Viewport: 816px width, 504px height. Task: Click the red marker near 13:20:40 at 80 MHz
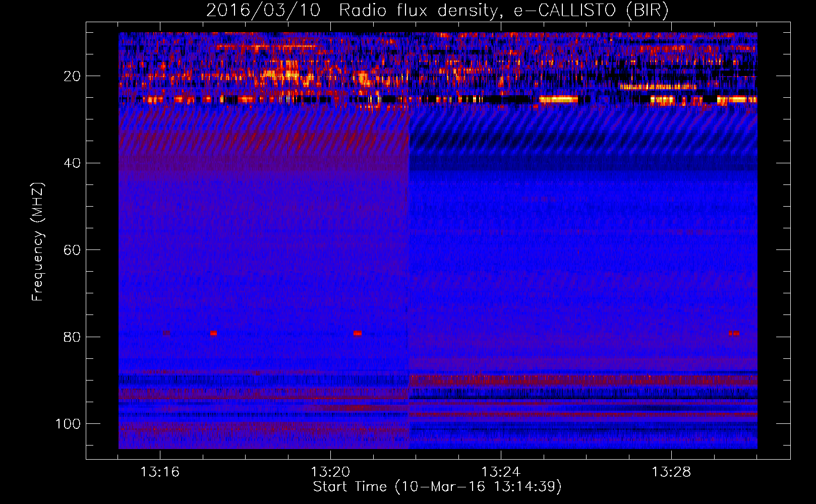pyautogui.click(x=358, y=333)
